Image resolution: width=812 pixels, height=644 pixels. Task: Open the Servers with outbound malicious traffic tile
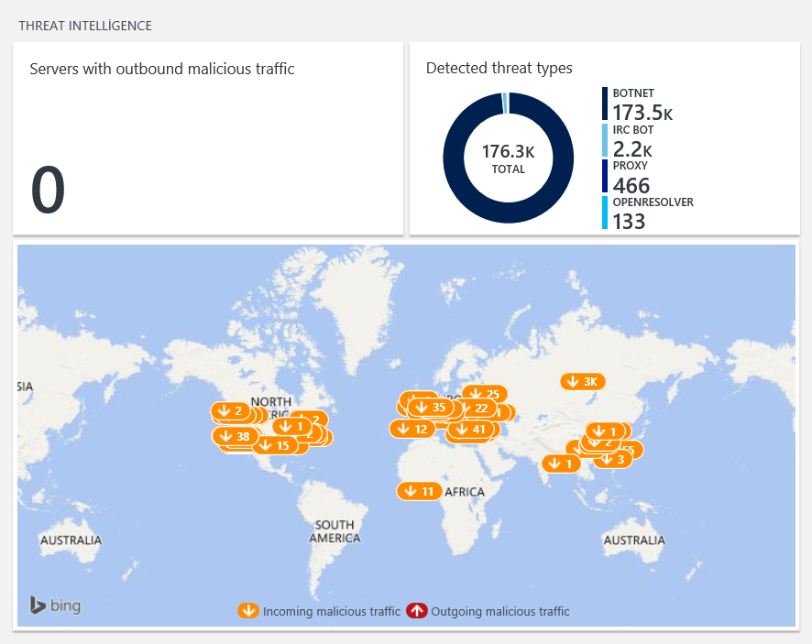click(x=208, y=138)
